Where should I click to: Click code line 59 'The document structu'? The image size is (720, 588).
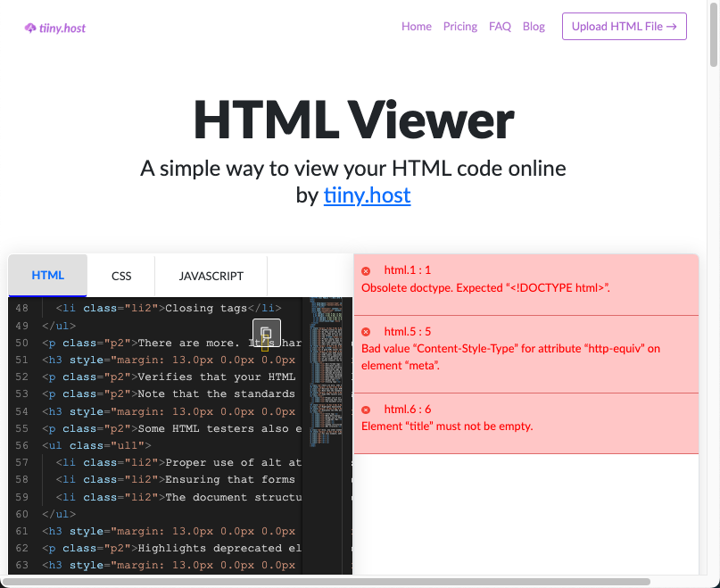point(178,498)
